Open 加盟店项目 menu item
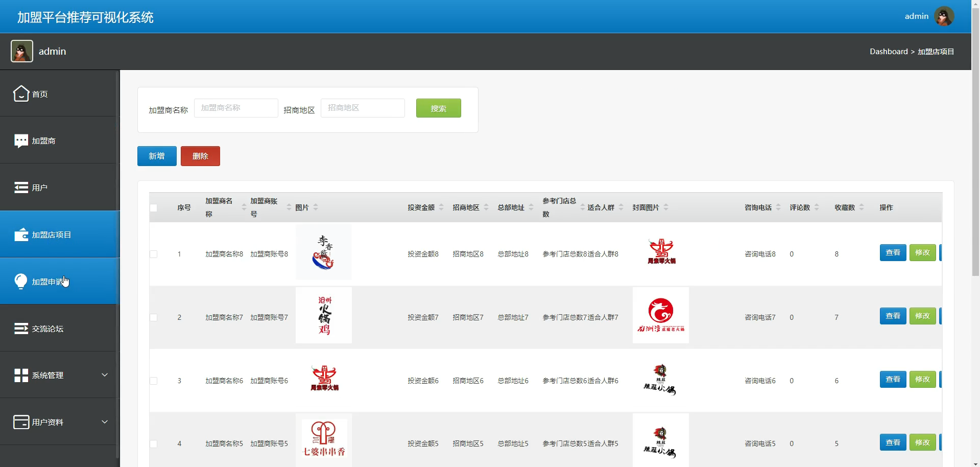This screenshot has width=980, height=467. [x=60, y=235]
